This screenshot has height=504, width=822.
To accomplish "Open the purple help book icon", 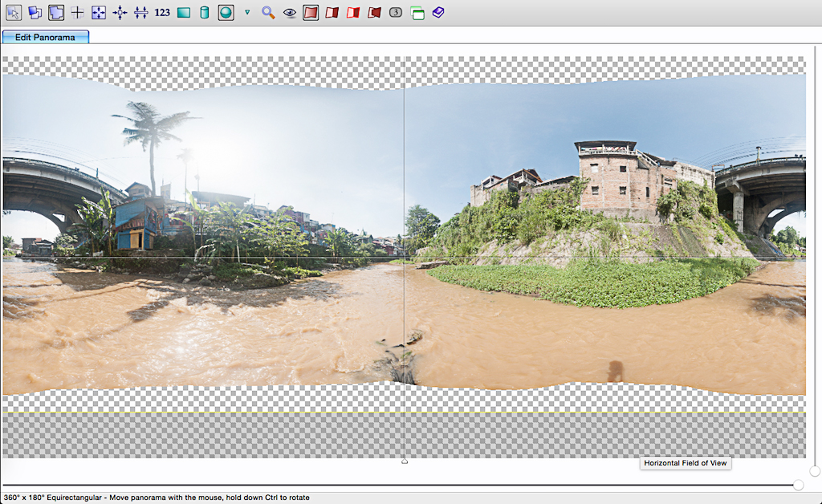I will point(437,12).
